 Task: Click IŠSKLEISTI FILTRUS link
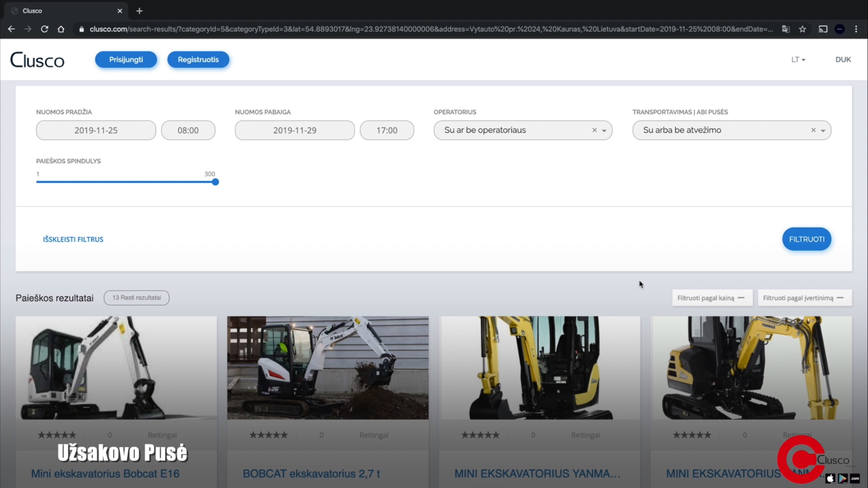pyautogui.click(x=73, y=239)
